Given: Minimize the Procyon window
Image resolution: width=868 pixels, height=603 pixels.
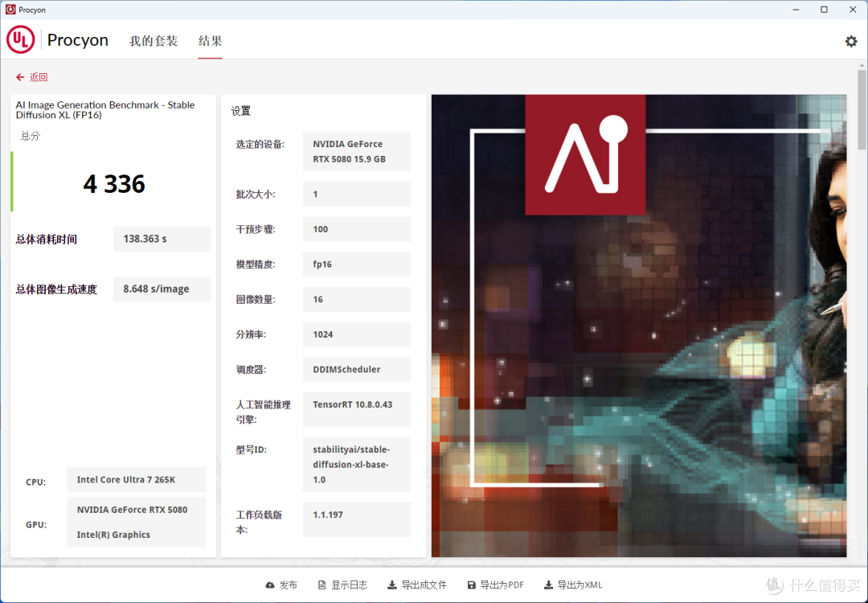Looking at the screenshot, I should (796, 10).
